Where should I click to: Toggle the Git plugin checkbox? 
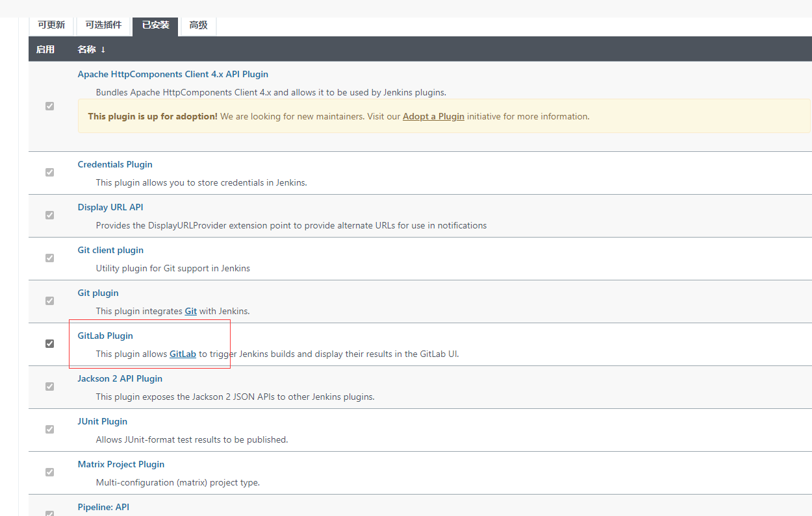(49, 301)
